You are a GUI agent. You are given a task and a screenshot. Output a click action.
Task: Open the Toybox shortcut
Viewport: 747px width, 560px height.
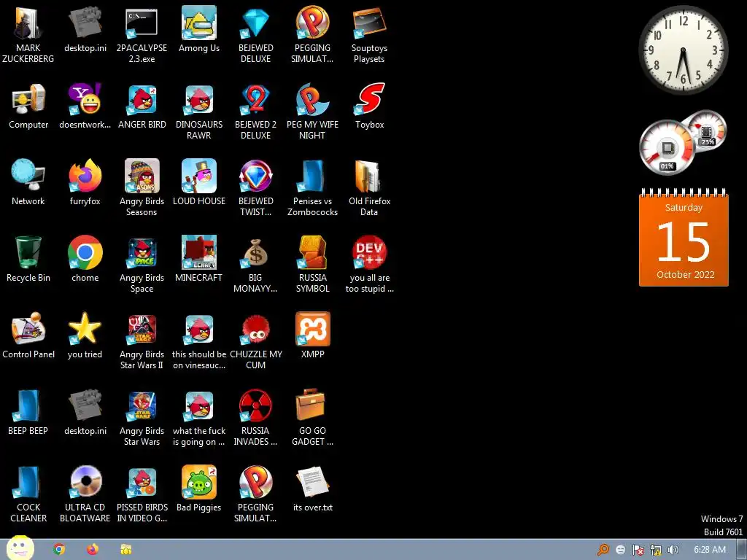pos(369,100)
